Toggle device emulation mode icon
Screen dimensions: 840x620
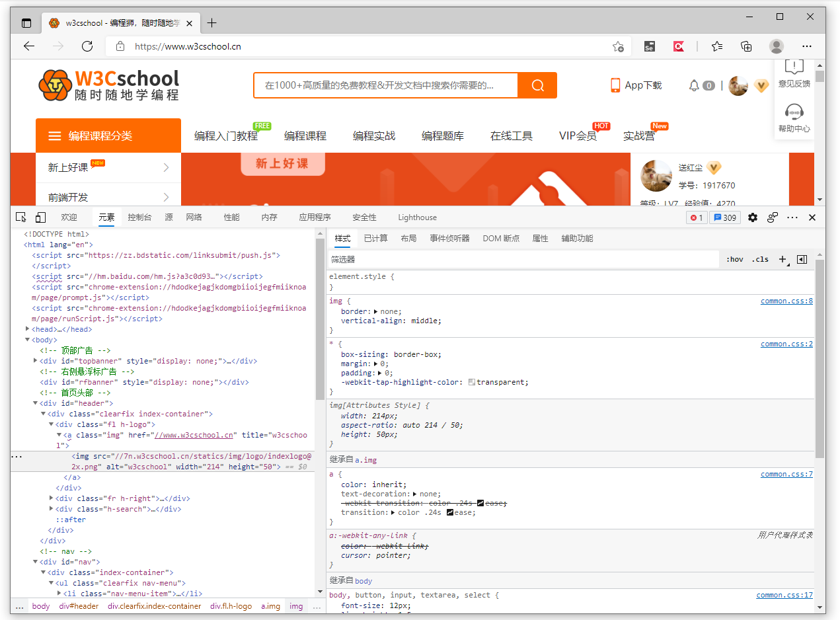(x=40, y=217)
